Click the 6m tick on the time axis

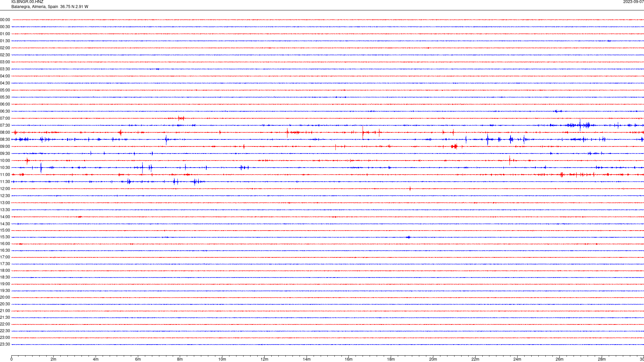click(138, 359)
